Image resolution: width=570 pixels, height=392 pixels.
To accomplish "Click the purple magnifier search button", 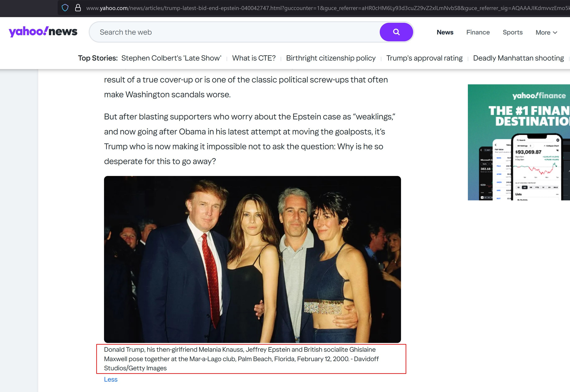I will pyautogui.click(x=396, y=32).
